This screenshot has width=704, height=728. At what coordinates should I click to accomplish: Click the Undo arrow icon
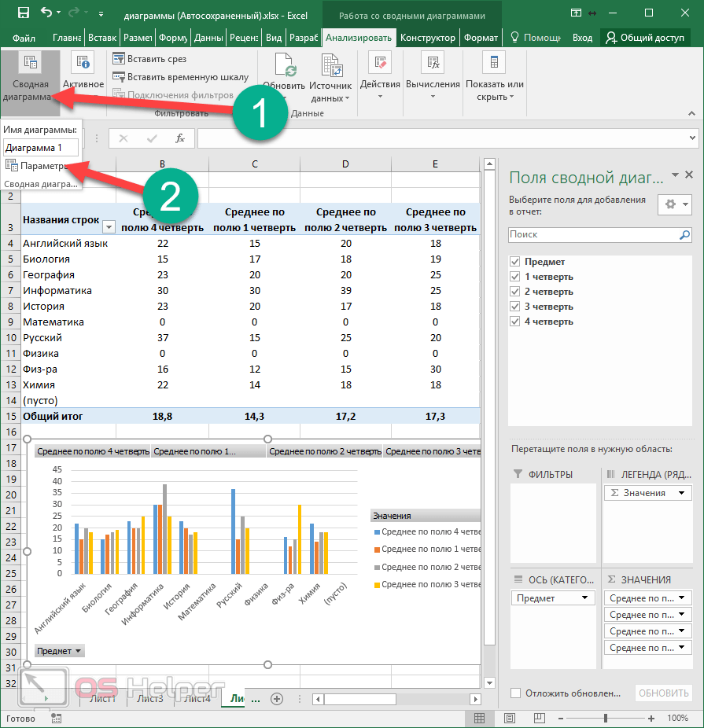tap(46, 13)
